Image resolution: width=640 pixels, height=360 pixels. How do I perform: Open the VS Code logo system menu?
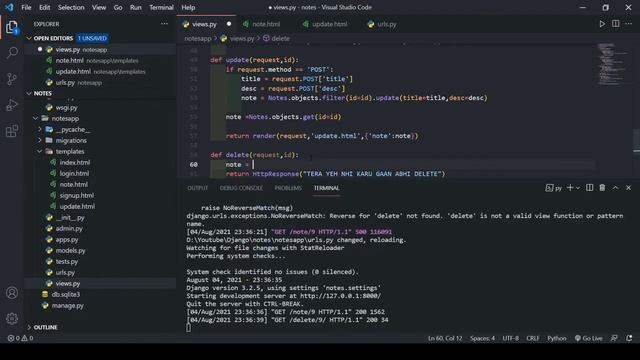coord(9,7)
